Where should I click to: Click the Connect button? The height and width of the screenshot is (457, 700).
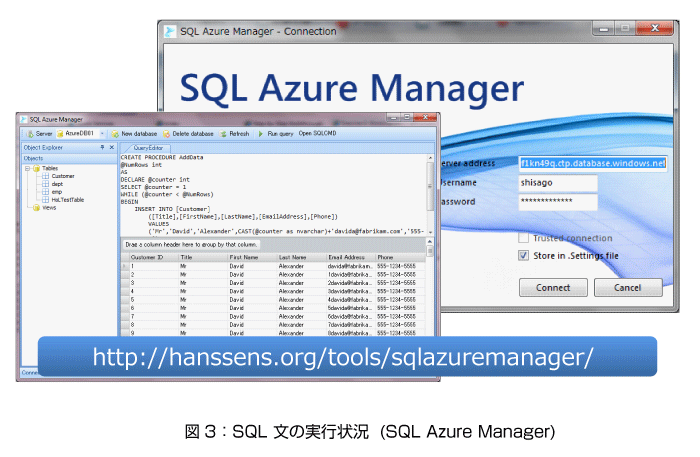[553, 288]
